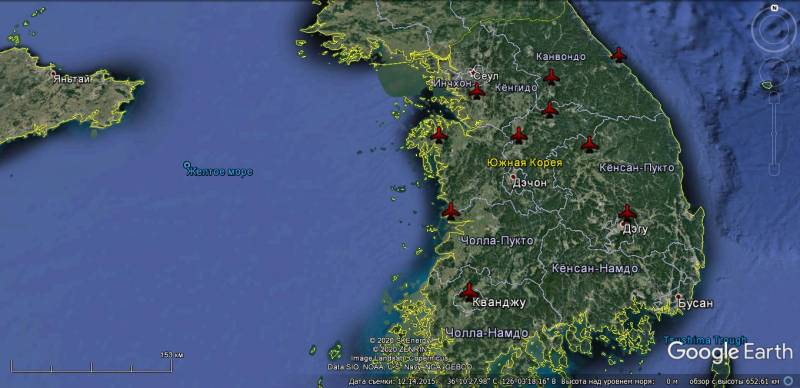Click the compass N north-reset button
The height and width of the screenshot is (388, 800).
pyautogui.click(x=774, y=8)
